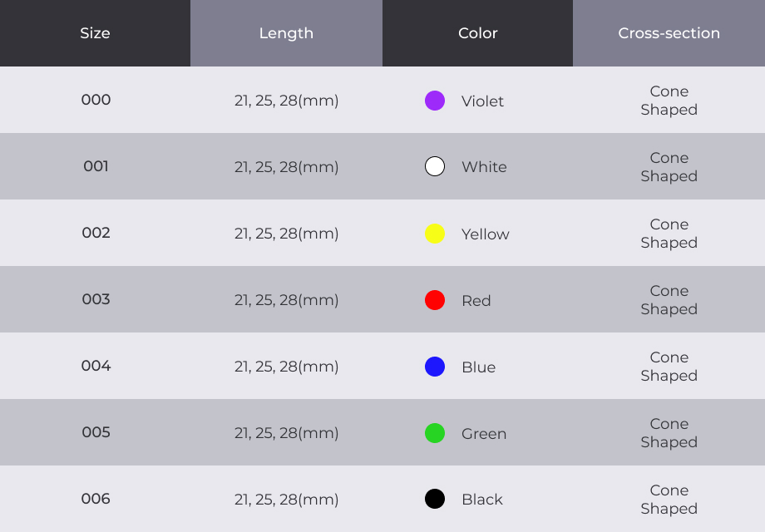Click the length value for size 004
Screen dimensions: 765x532
tap(286, 367)
